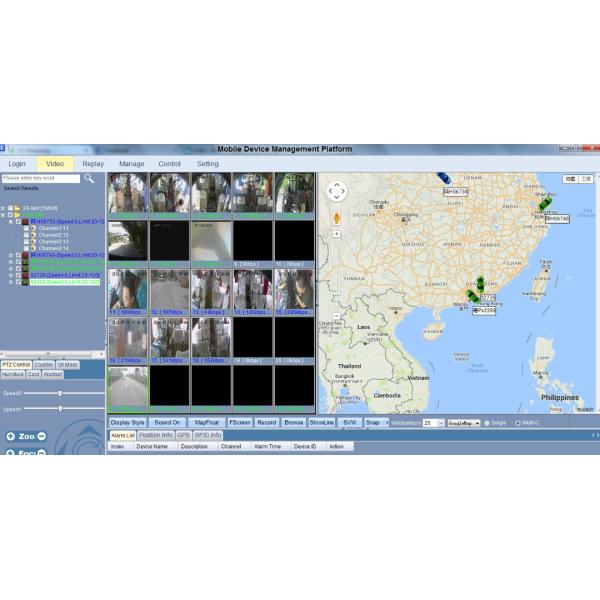The height and width of the screenshot is (600, 600).
Task: Click the PTZ Zoom minus icon
Action: pos(40,436)
